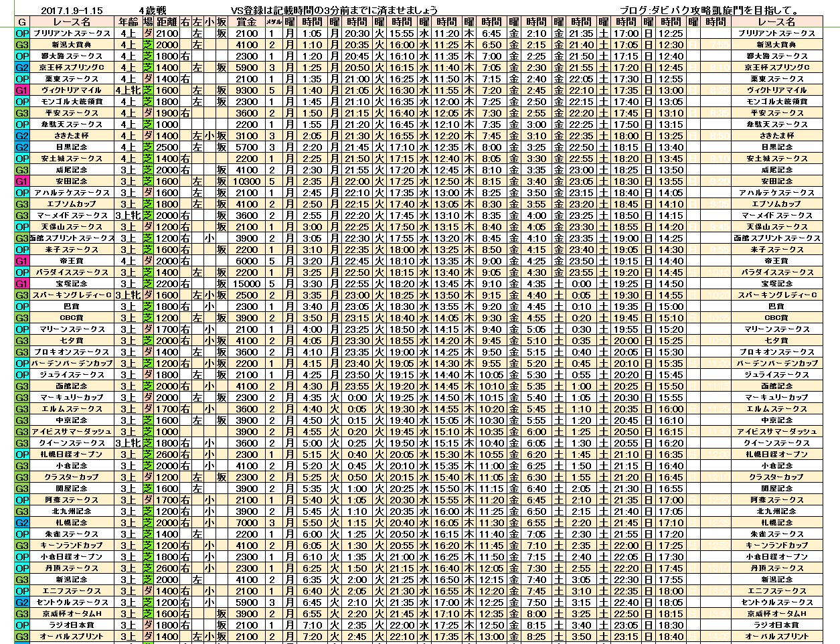Click the ブログ:ダビパク攻略凱旋門を目指して text
Viewport: 840px width, 644px height.
tap(709, 10)
